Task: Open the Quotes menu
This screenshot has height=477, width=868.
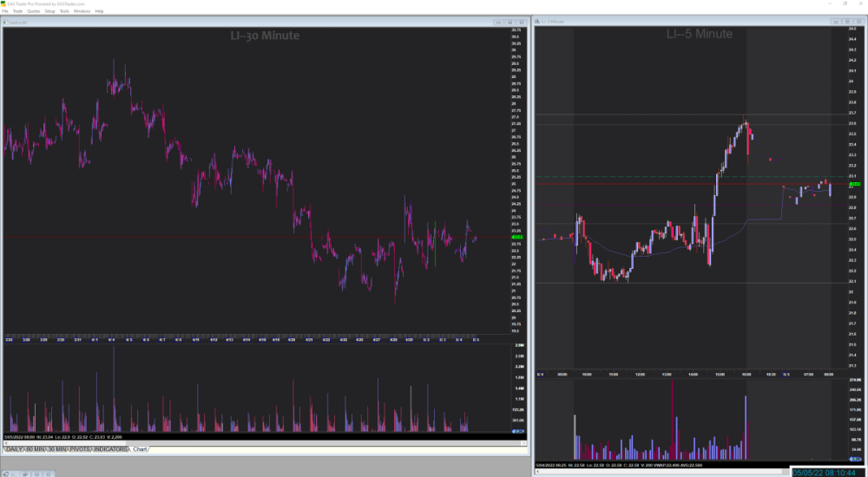Action: (33, 11)
